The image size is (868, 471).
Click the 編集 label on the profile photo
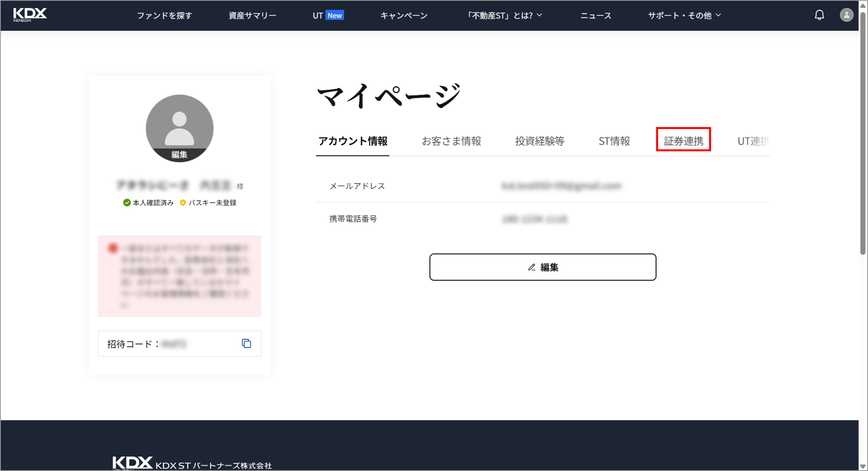pos(179,154)
